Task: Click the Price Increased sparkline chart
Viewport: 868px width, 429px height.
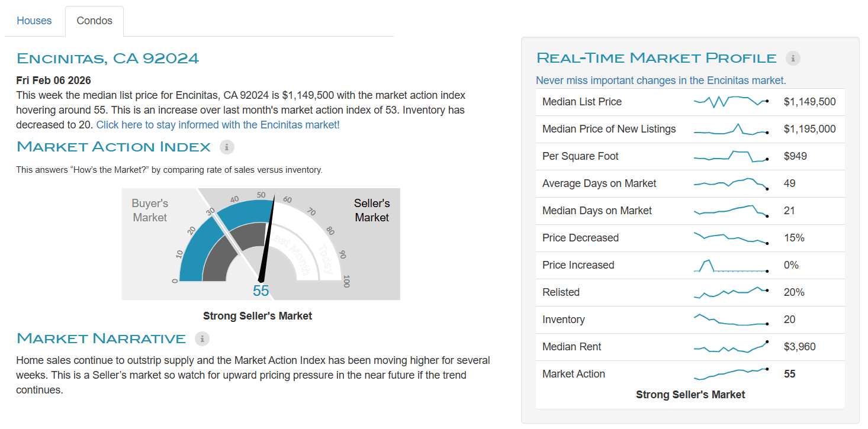Action: pyautogui.click(x=731, y=265)
